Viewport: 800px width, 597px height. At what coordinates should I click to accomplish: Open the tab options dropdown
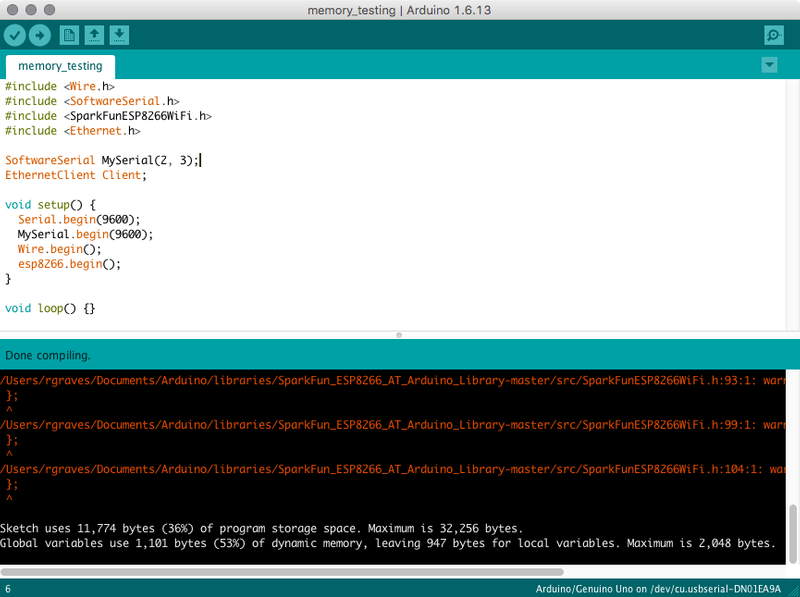[769, 64]
